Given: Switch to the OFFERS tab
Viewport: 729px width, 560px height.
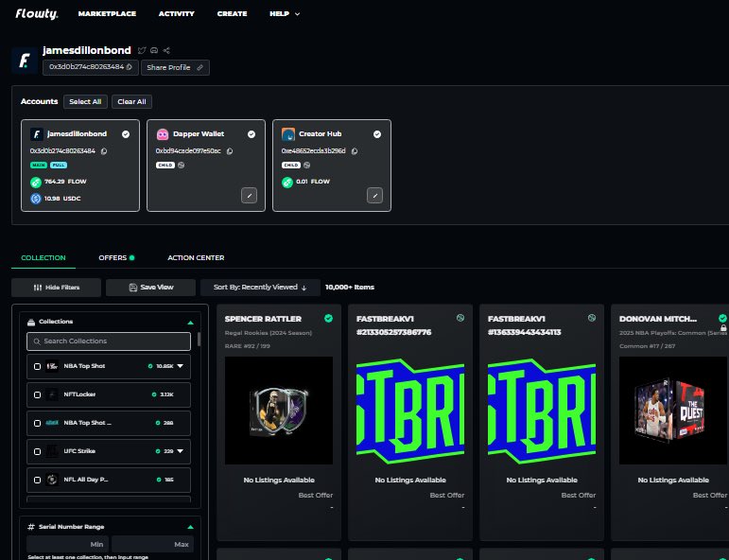Looking at the screenshot, I should pyautogui.click(x=116, y=257).
